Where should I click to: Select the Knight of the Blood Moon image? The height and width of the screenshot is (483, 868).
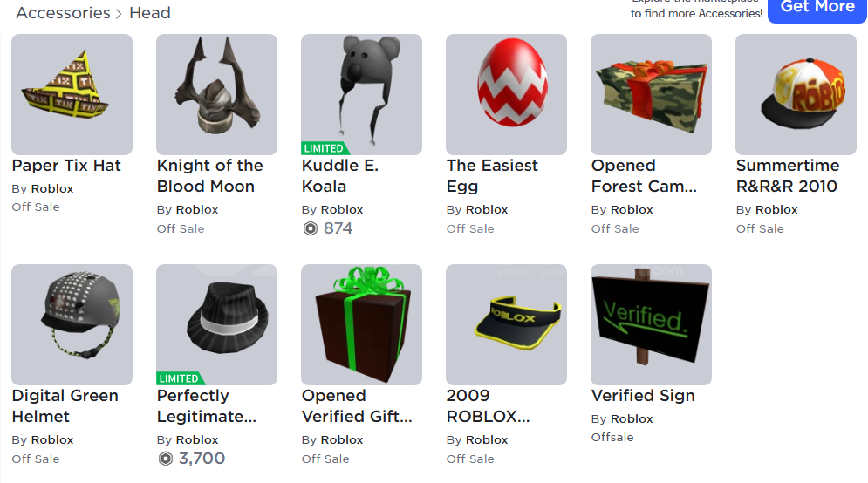pos(217,95)
